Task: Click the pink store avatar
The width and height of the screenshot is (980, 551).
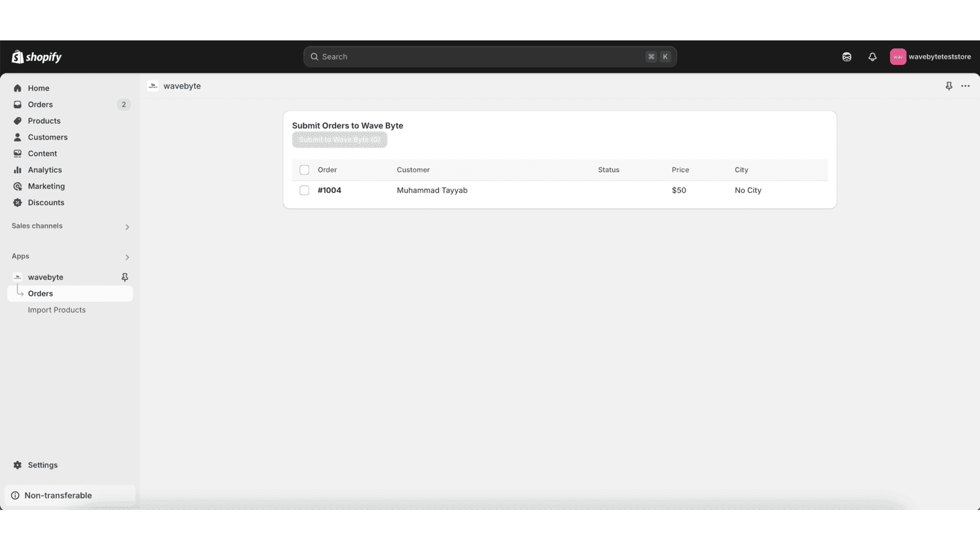Action: tap(898, 57)
